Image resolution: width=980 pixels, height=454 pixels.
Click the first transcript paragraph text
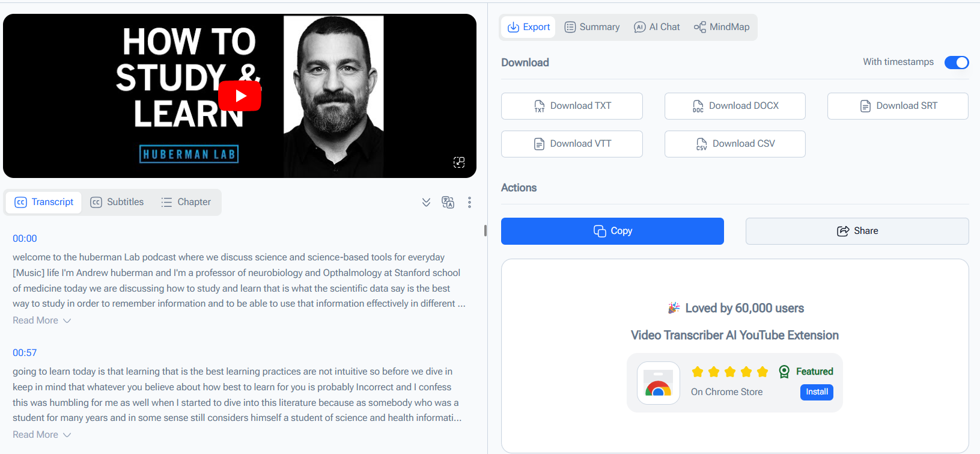click(x=239, y=280)
